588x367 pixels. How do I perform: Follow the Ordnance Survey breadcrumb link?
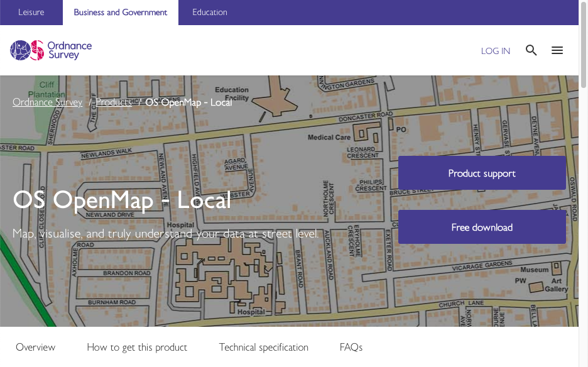coord(47,102)
